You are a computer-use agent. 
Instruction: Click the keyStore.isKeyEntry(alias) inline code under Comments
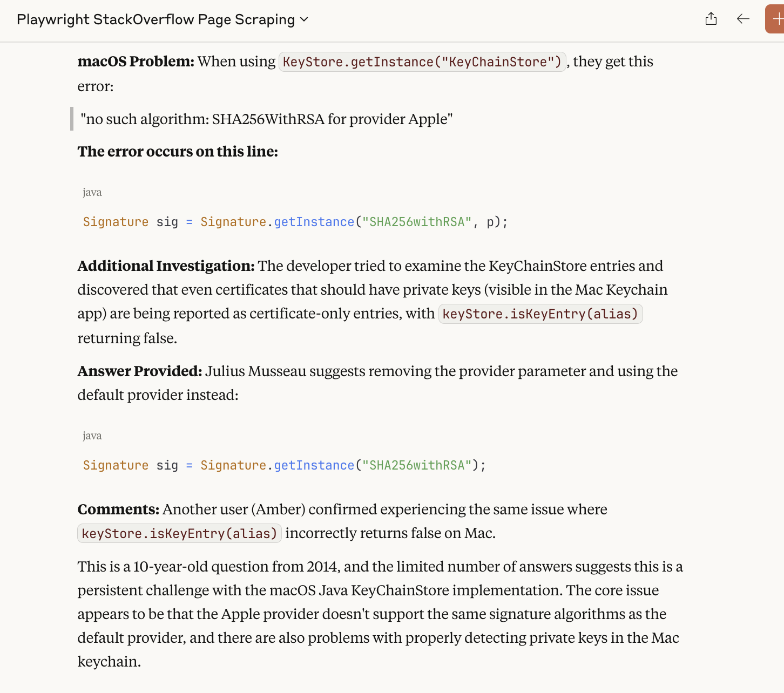tap(179, 533)
